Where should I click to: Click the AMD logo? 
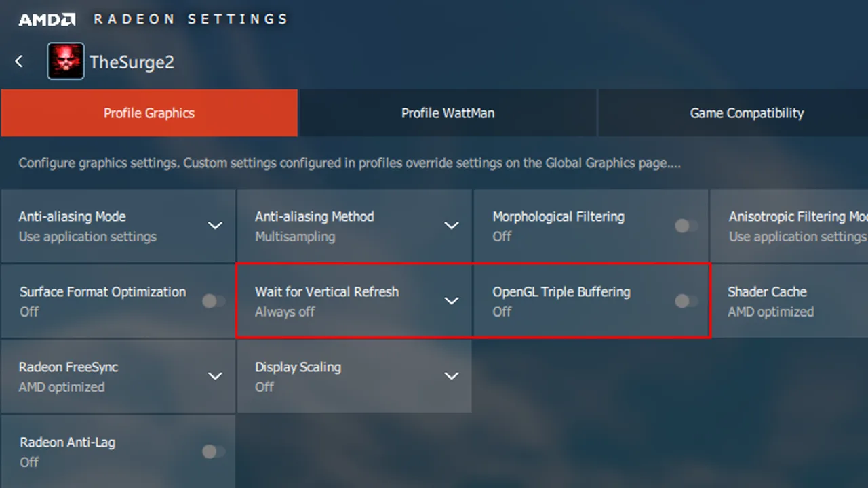point(47,20)
